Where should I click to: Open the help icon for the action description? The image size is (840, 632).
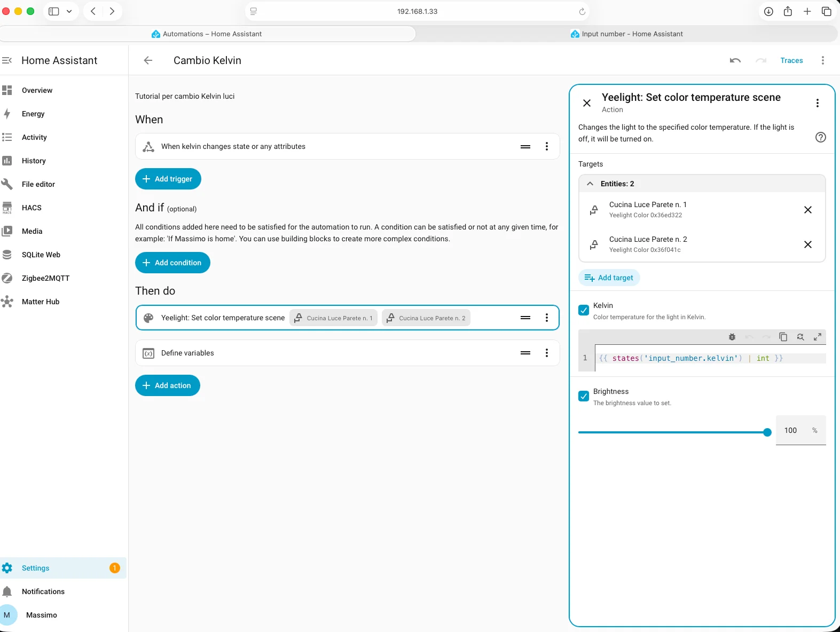pos(821,137)
